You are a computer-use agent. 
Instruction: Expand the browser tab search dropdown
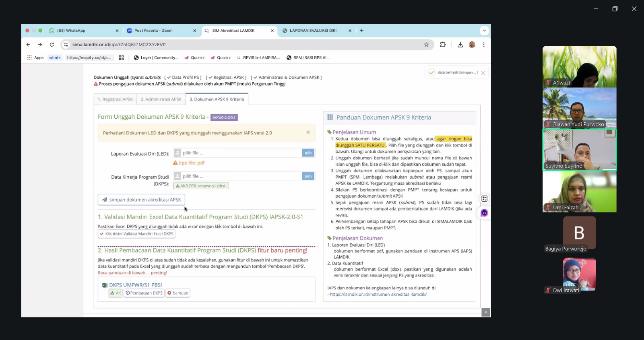pos(484,31)
